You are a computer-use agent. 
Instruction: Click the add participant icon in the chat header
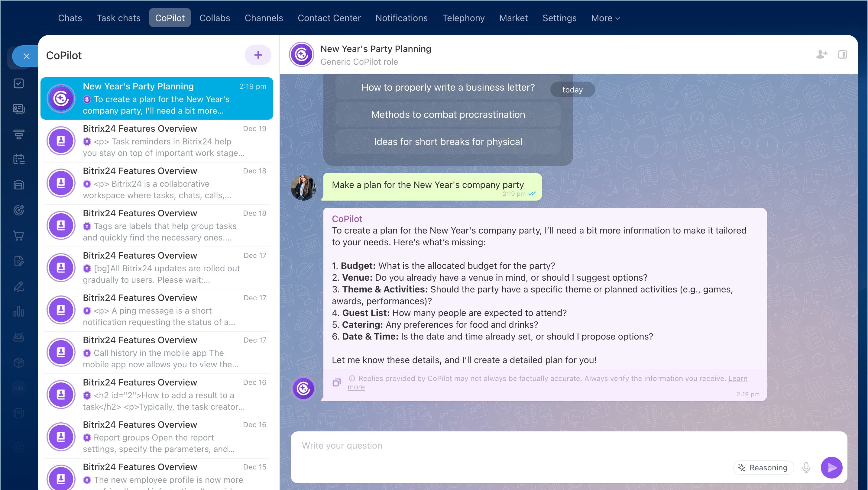(x=821, y=54)
